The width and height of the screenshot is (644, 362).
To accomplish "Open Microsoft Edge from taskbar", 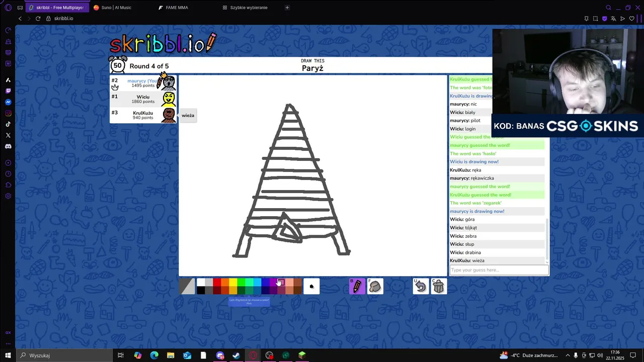I will [154, 355].
